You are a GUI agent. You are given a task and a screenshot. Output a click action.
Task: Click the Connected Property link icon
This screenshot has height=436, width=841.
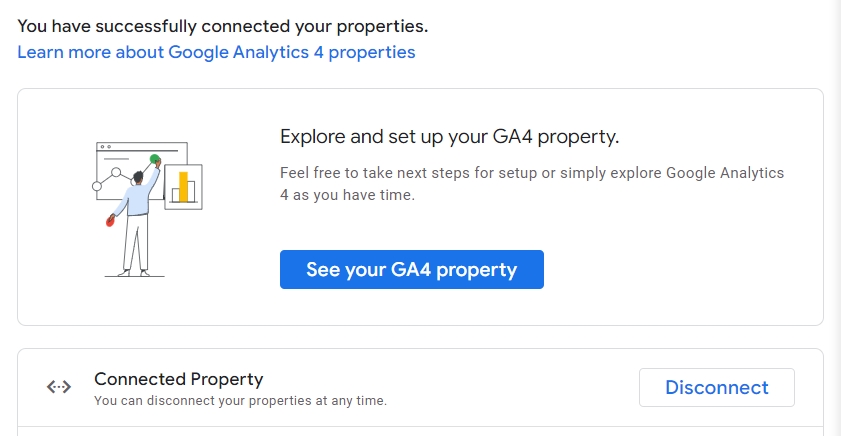click(59, 388)
